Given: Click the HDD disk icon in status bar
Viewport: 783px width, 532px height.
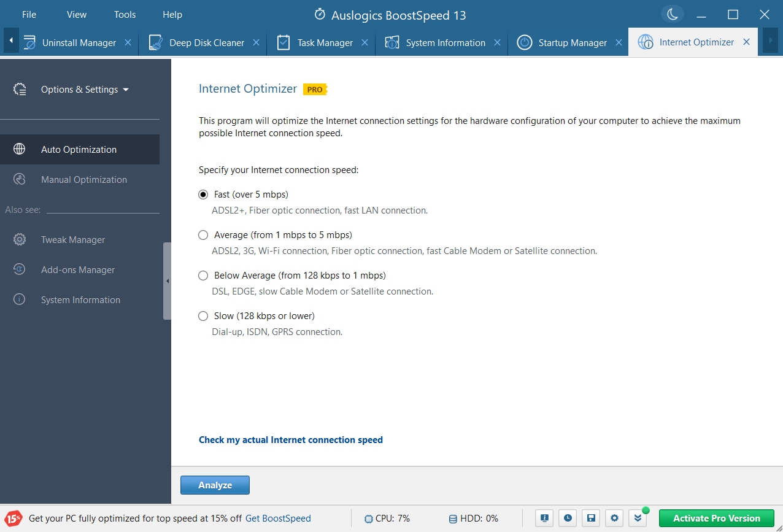Looking at the screenshot, I should [x=453, y=519].
